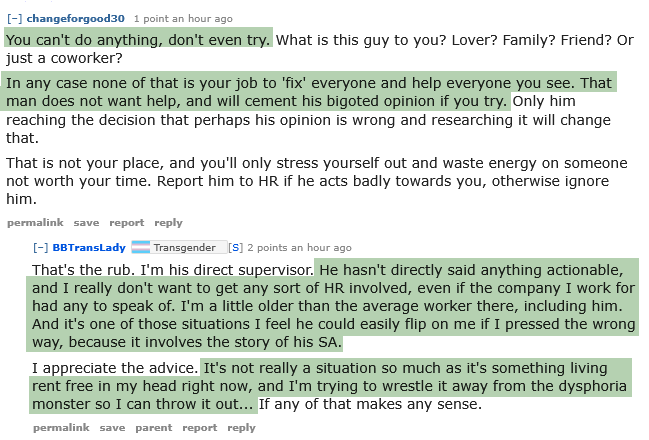Open permalink of changeforgood30's comment

35,223
